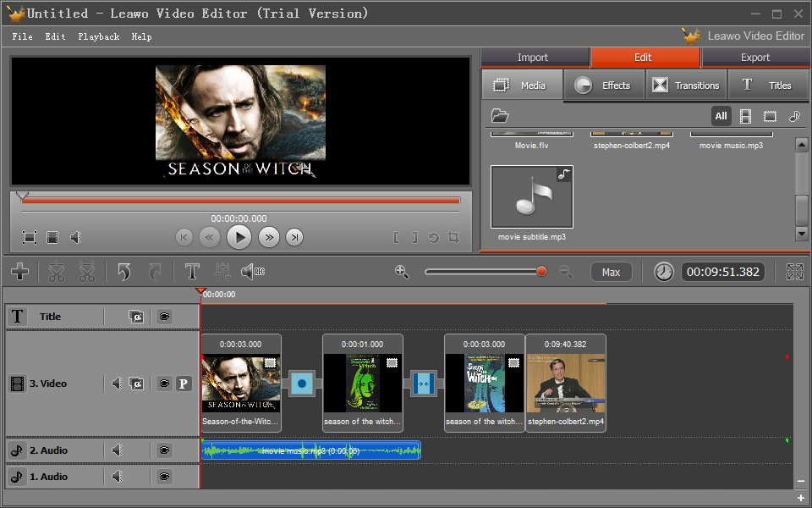Click the snapshot film icon under the preview
812x508 pixels.
tap(52, 237)
